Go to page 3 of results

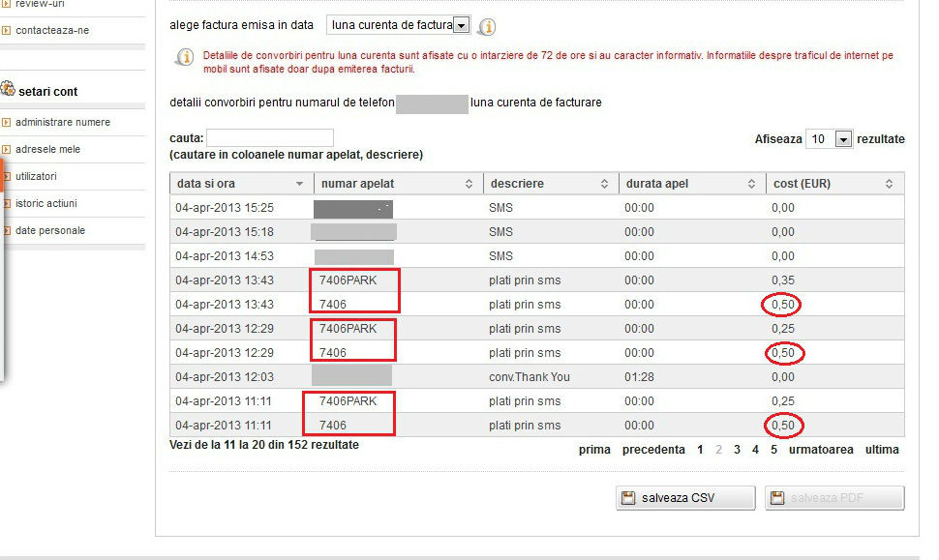pyautogui.click(x=737, y=450)
